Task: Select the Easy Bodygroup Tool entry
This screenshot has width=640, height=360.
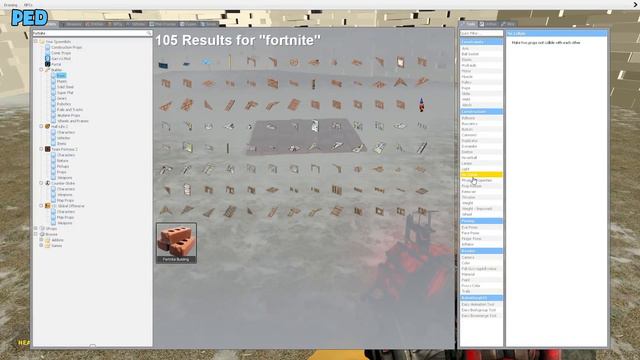Action: 481,310
